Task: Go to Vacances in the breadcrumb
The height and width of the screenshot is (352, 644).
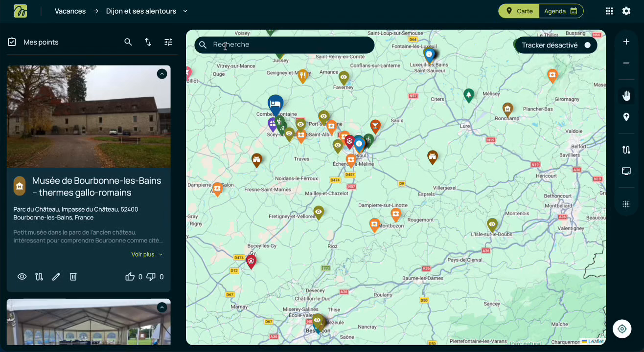Action: click(x=70, y=11)
